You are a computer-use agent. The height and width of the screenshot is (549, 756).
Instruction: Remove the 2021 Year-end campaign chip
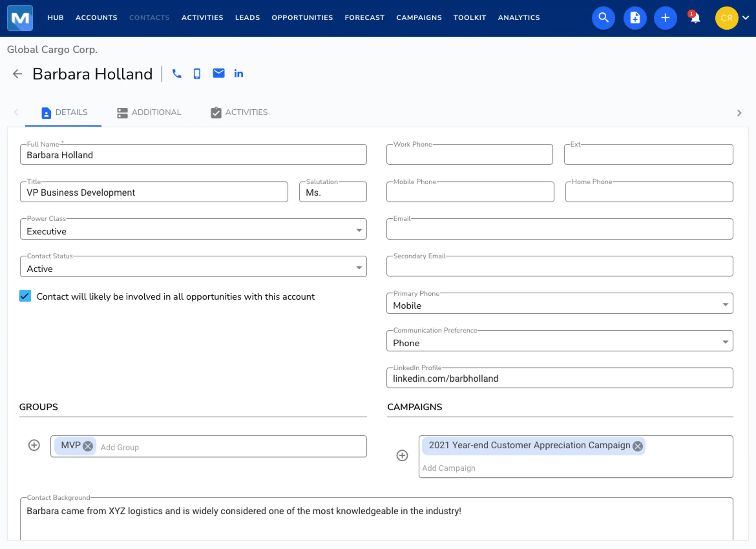coord(637,446)
